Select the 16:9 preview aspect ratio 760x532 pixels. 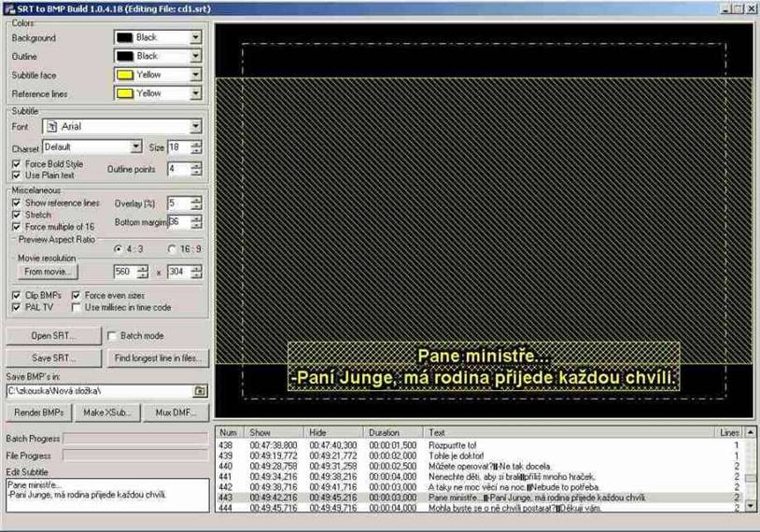(172, 249)
